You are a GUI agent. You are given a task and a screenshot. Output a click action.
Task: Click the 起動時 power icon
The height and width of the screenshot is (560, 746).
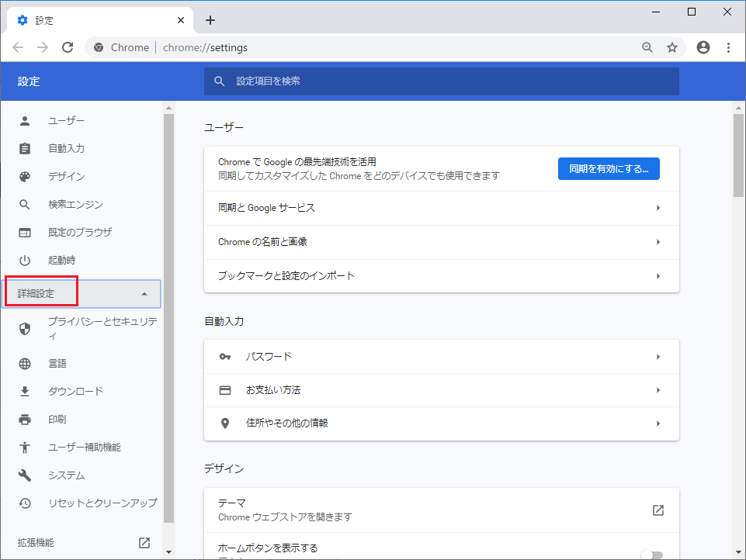tap(25, 261)
